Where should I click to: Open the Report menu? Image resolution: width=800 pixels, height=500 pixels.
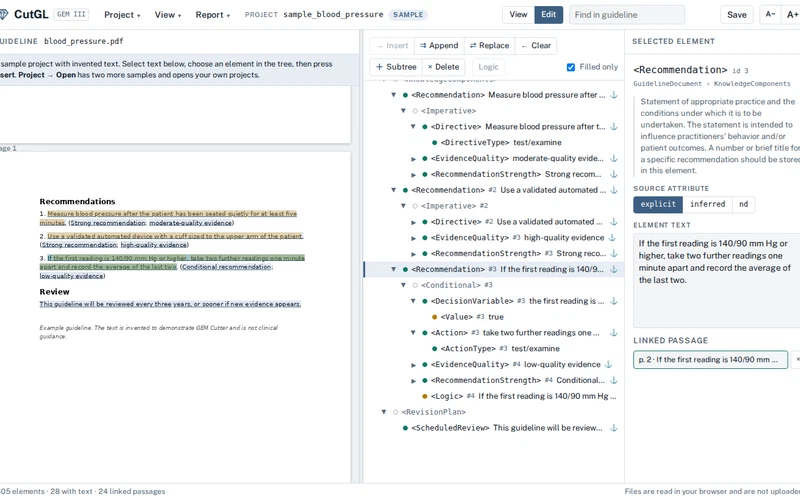(x=212, y=15)
